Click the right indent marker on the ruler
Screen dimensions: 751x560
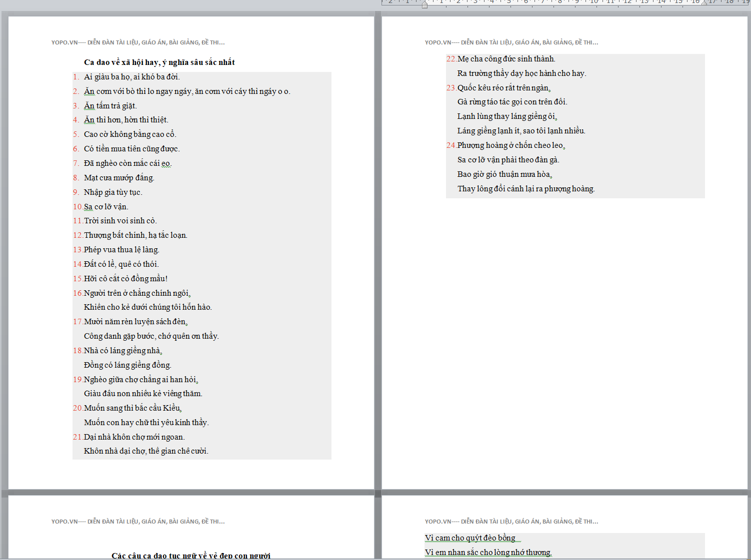point(704,3)
